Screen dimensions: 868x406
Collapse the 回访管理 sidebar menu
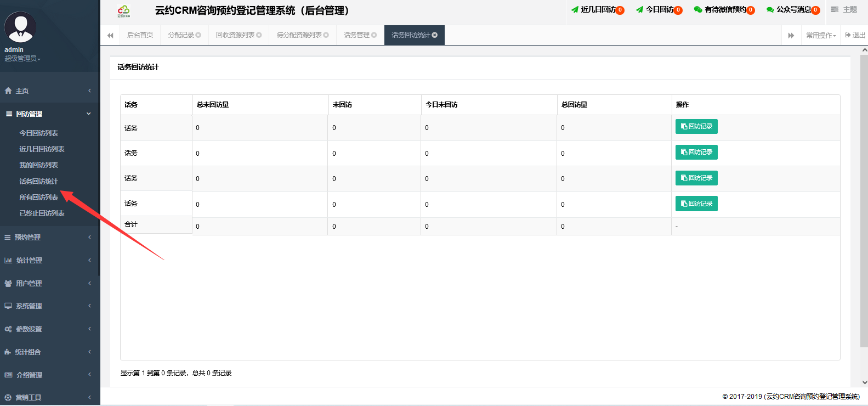(x=48, y=114)
